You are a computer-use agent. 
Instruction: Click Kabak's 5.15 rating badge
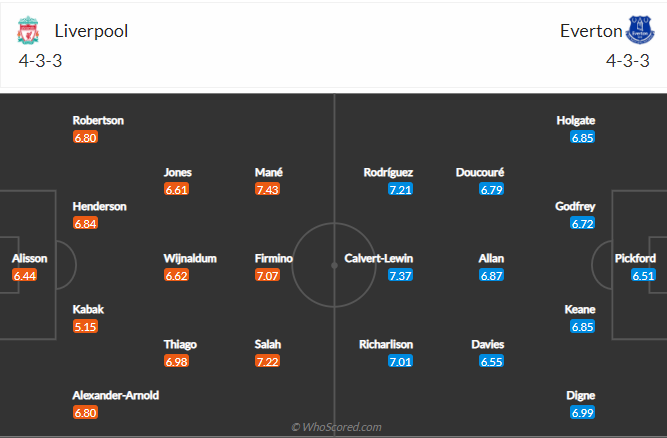pyautogui.click(x=86, y=326)
